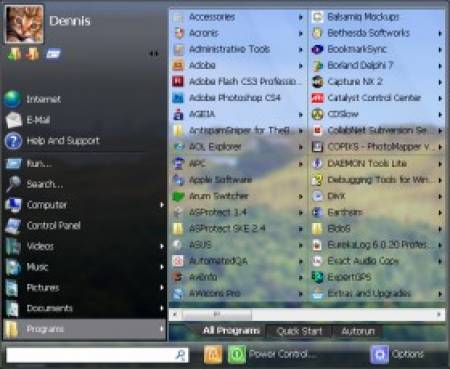
Task: Select the COPIKS - PhotoMapper entry
Action: pos(377,147)
